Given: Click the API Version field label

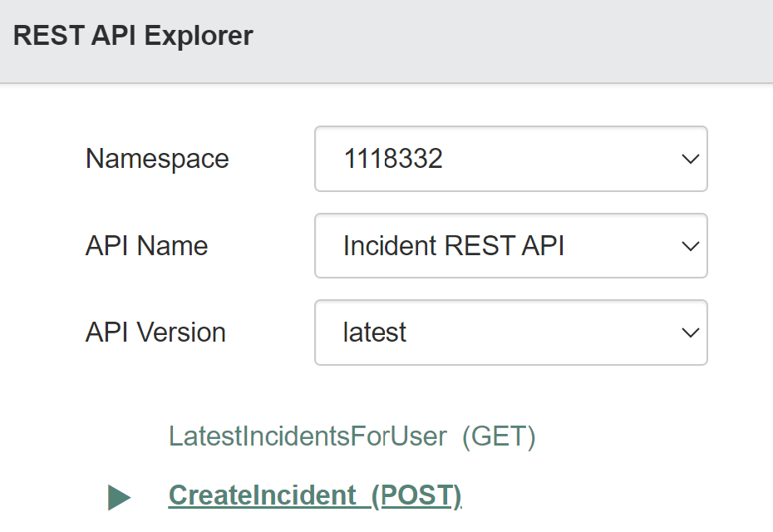Looking at the screenshot, I should point(155,332).
